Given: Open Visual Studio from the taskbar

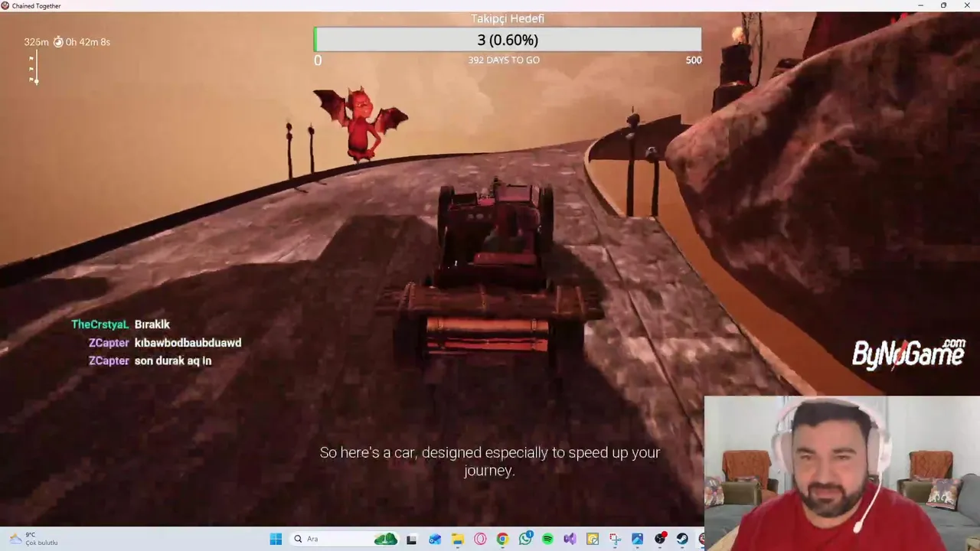Looking at the screenshot, I should (x=570, y=539).
